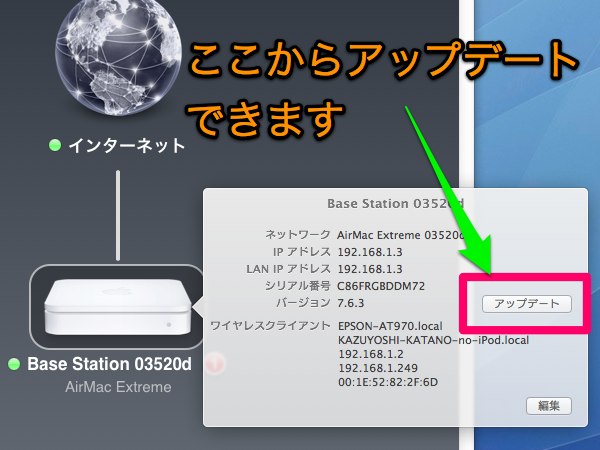Click wireless client EPSON-AT970.local

coord(390,326)
